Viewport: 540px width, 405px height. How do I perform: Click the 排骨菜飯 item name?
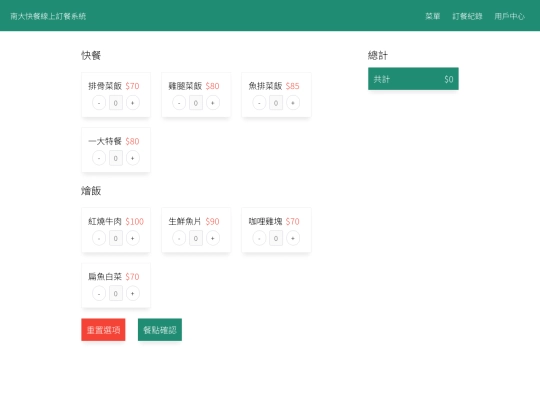(x=105, y=86)
